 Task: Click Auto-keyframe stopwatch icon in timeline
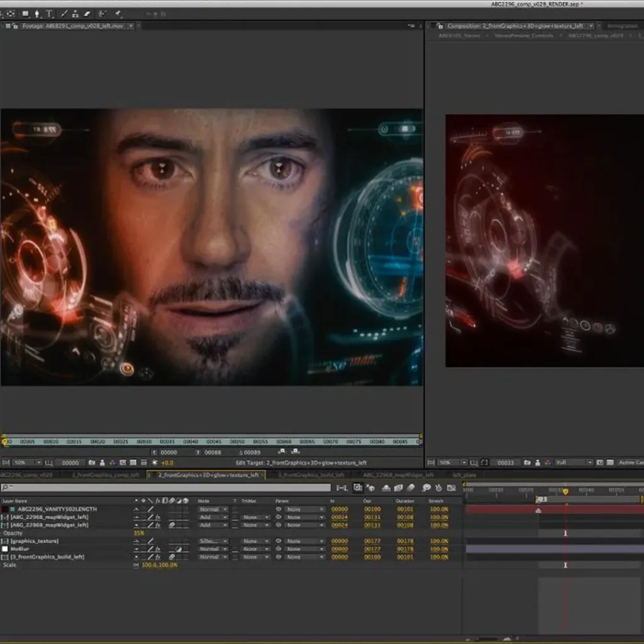(438, 488)
